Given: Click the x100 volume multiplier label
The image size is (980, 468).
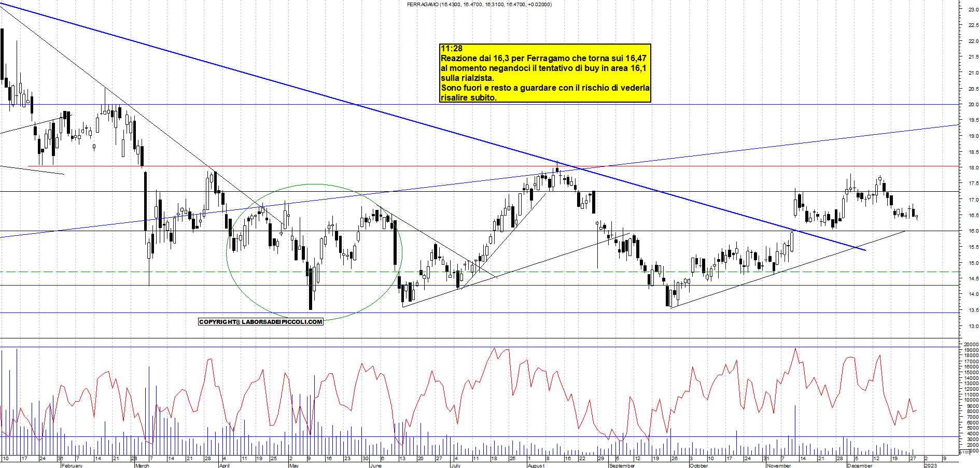Looking at the screenshot, I should pyautogui.click(x=965, y=452).
